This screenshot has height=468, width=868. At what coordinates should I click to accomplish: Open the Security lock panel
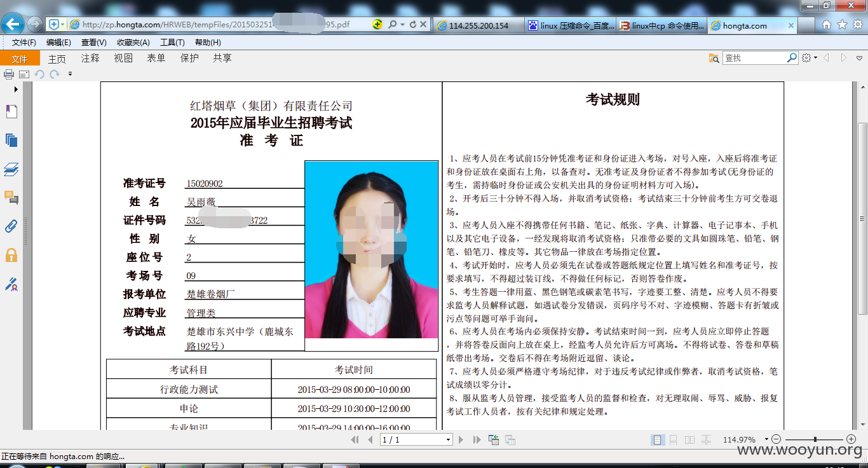[x=11, y=255]
